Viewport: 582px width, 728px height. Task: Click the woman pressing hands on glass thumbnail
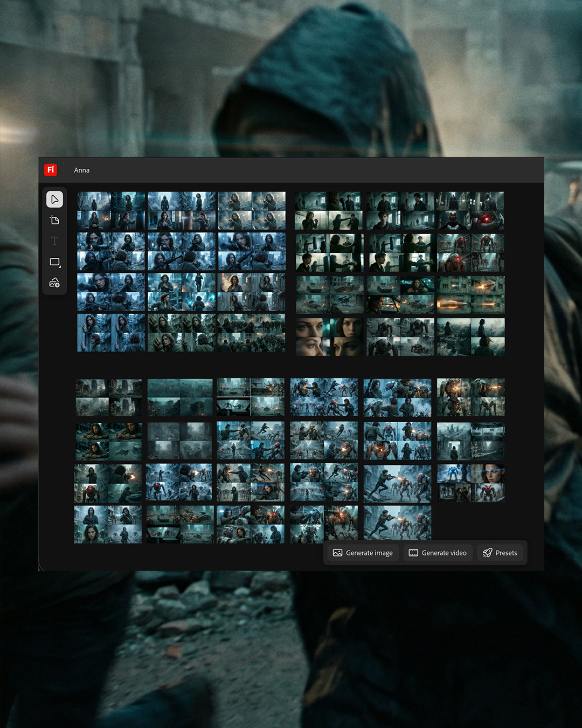(111, 333)
